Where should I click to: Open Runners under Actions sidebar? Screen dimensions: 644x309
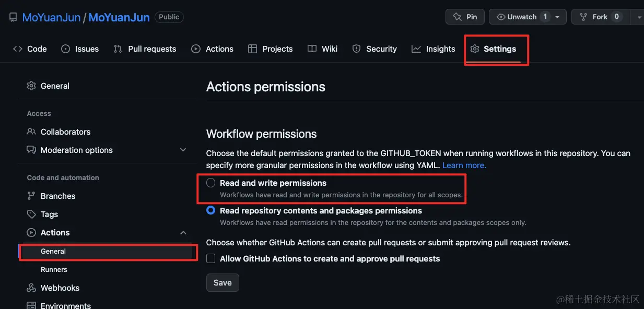coord(54,270)
